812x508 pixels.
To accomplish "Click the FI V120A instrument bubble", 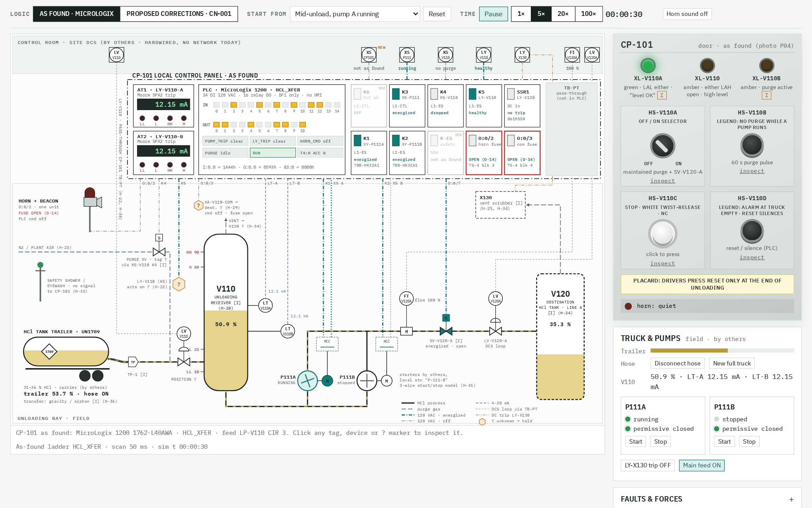I will tap(572, 55).
